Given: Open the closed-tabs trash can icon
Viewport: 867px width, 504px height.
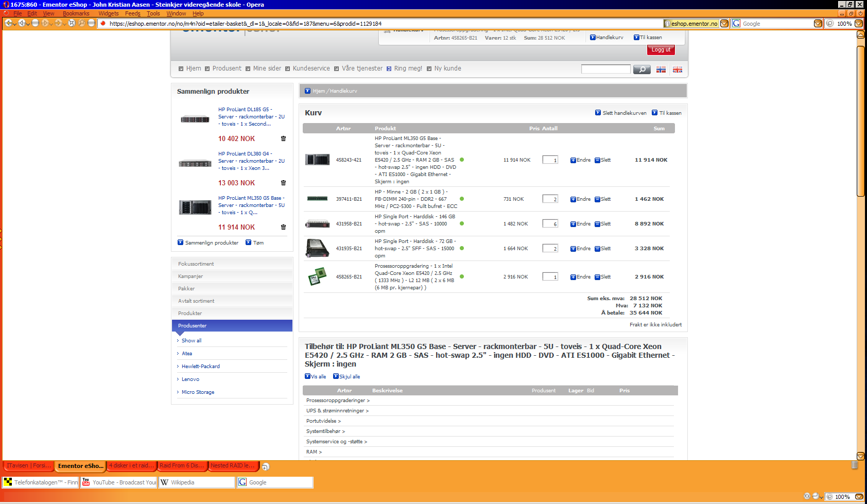Looking at the screenshot, I should coord(855,465).
